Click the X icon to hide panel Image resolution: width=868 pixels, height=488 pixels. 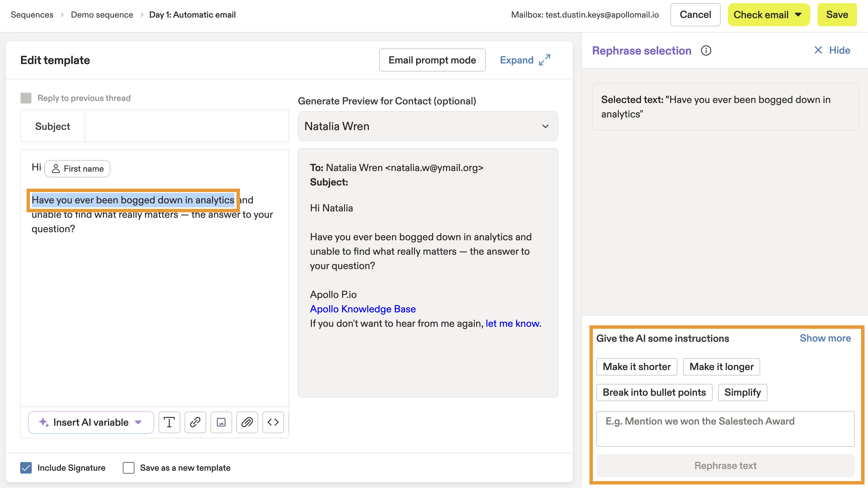pyautogui.click(x=818, y=50)
